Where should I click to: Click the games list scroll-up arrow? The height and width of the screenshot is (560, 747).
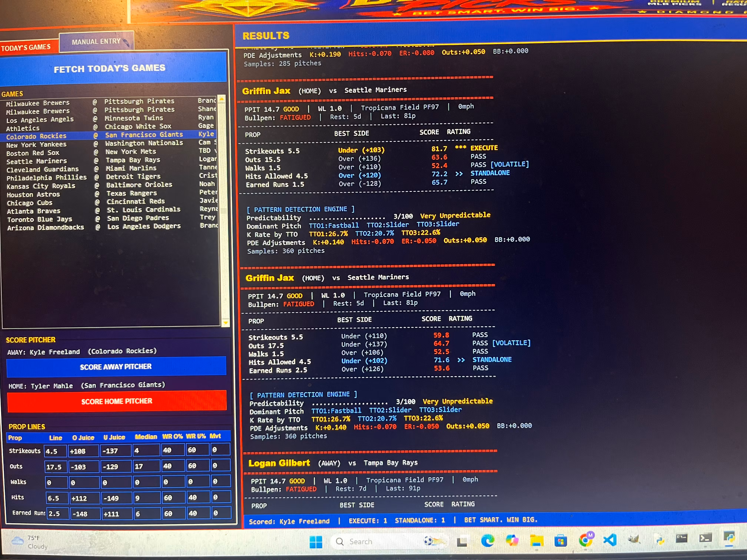(x=222, y=99)
